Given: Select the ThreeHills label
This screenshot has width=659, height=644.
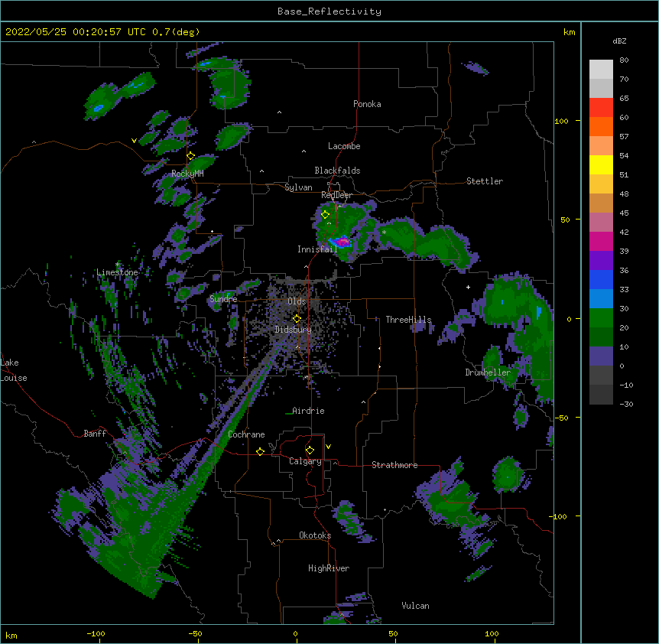Looking at the screenshot, I should [408, 320].
